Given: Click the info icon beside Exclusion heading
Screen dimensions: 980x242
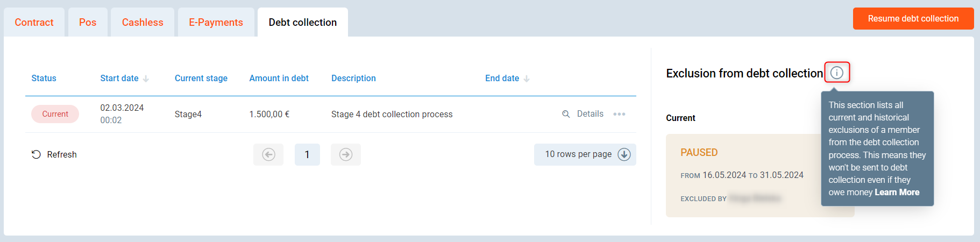Looking at the screenshot, I should pyautogui.click(x=836, y=73).
